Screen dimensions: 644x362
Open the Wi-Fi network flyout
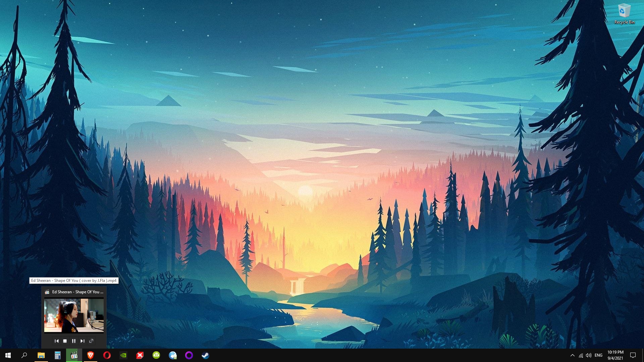point(581,355)
